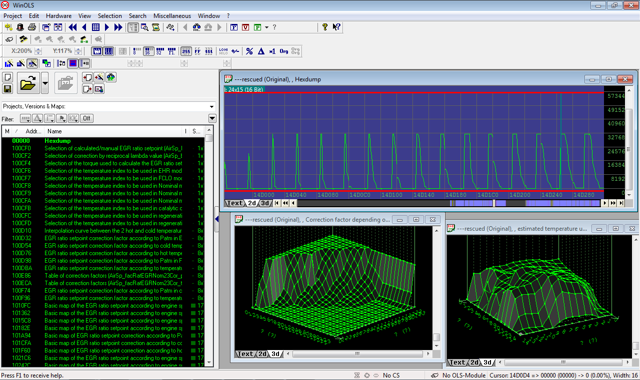Click the percent display icon
Image resolution: width=640 pixels, height=380 pixels.
pyautogui.click(x=249, y=51)
